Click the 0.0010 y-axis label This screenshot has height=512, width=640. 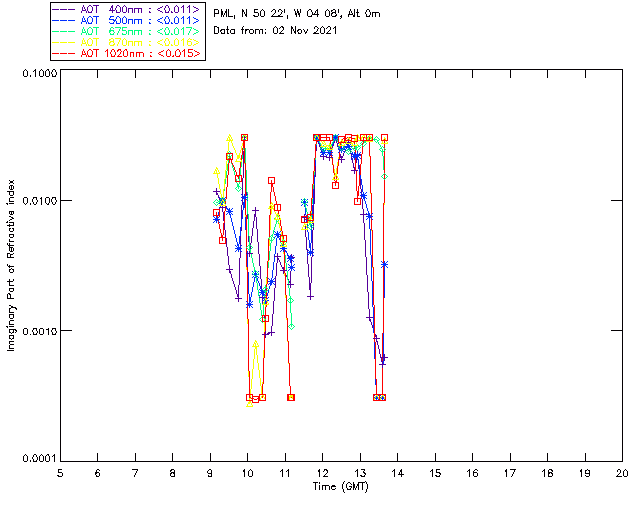point(39,331)
